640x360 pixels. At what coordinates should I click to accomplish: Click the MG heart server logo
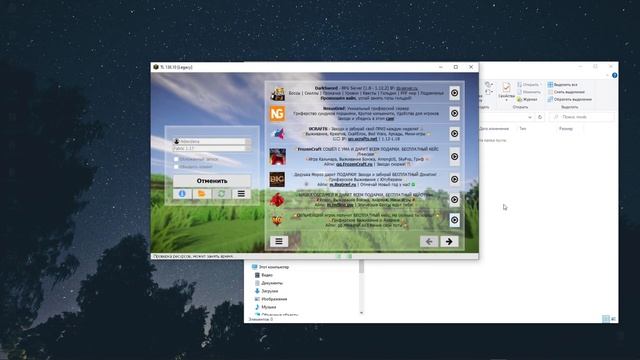pyautogui.click(x=277, y=220)
